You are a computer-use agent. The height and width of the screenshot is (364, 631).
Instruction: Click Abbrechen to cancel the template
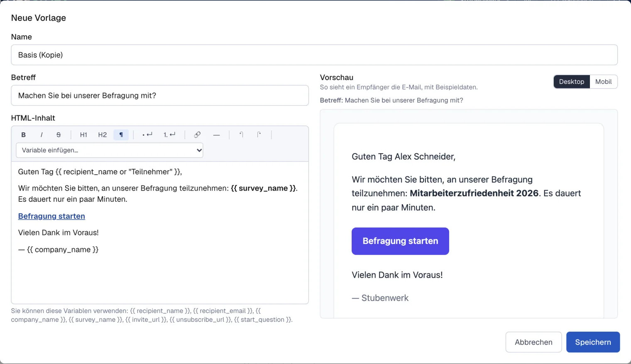point(533,342)
